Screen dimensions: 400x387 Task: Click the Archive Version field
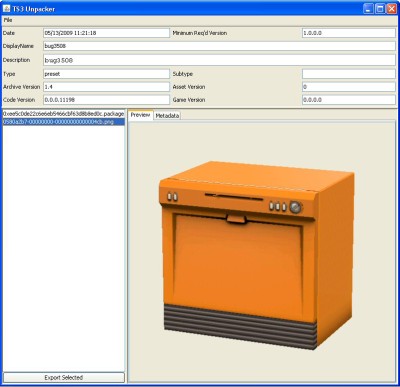click(x=106, y=87)
